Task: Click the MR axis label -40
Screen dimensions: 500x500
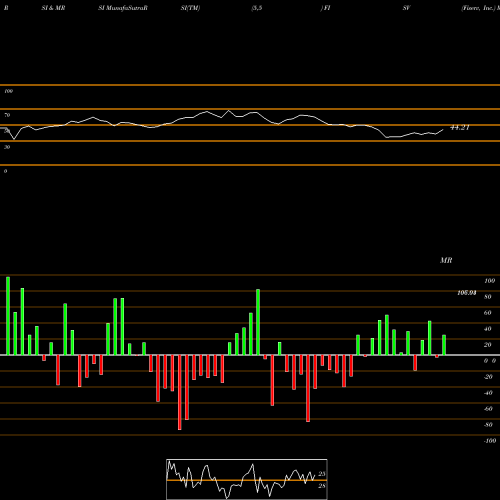Action: (x=488, y=393)
